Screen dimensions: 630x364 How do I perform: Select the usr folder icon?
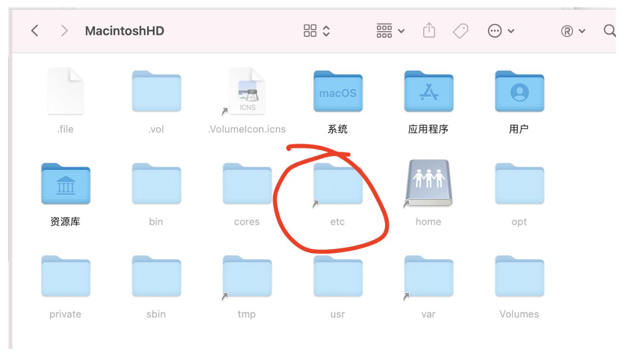[338, 276]
